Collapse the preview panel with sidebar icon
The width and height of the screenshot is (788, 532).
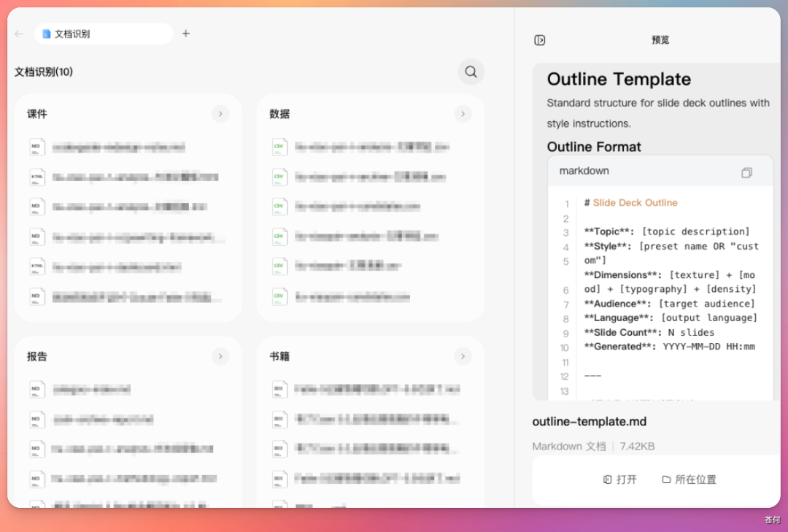tap(540, 40)
